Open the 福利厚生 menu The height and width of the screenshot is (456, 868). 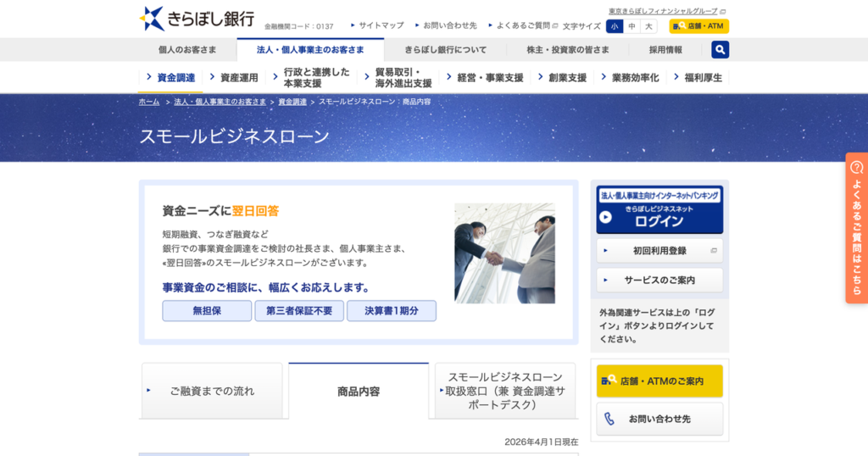point(698,77)
